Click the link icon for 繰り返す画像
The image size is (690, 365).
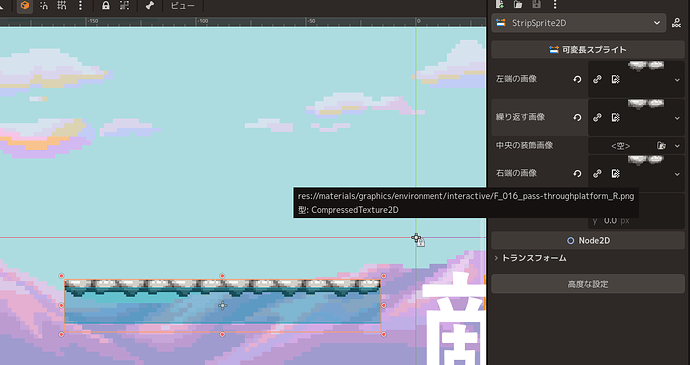pyautogui.click(x=597, y=118)
